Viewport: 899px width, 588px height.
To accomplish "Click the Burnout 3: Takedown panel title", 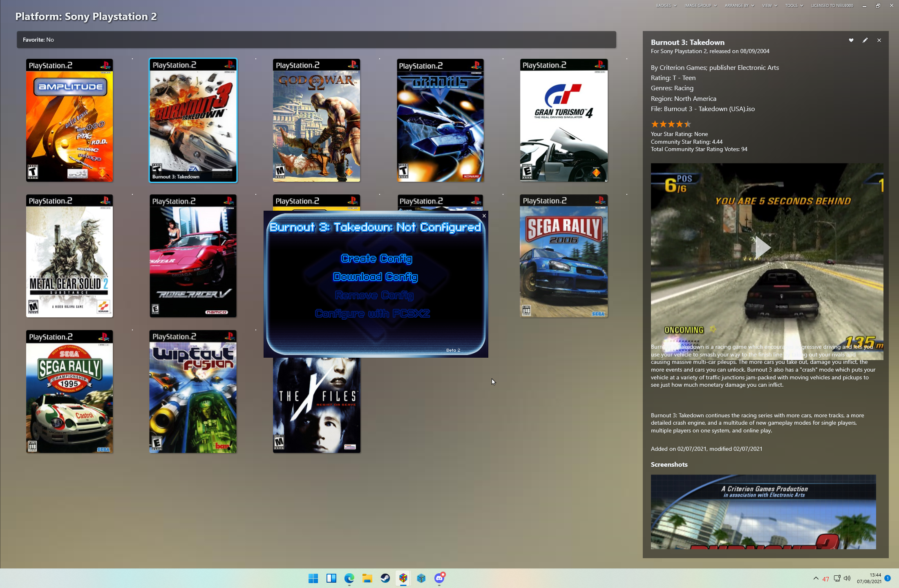I will pyautogui.click(x=688, y=42).
